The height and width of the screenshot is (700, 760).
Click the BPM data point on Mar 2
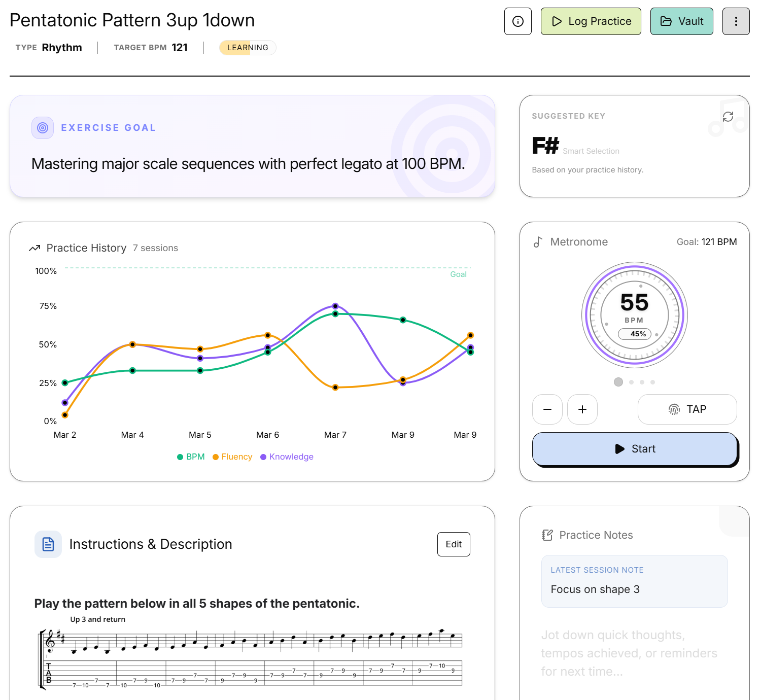(x=65, y=383)
